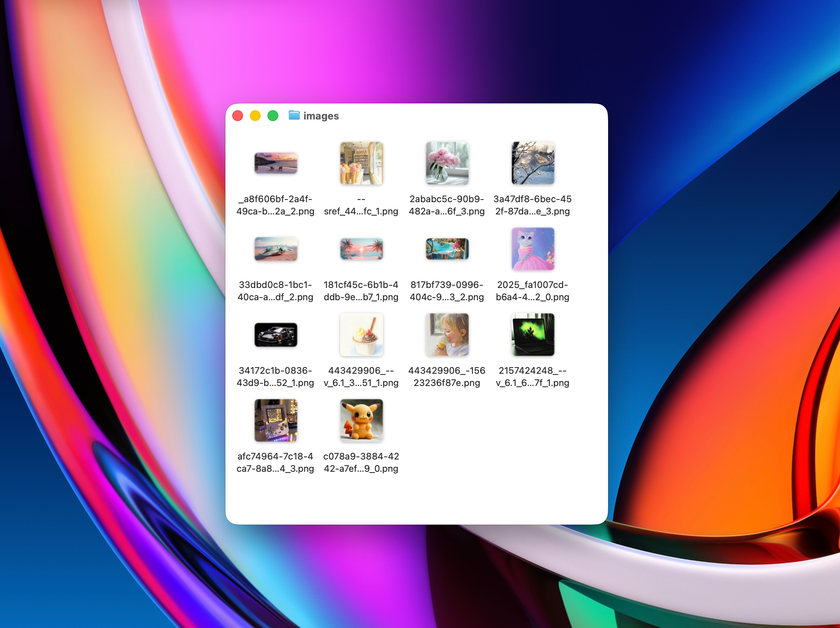Select the crochet Pikachu image "c078a9-3884"
This screenshot has width=840, height=628.
361,420
